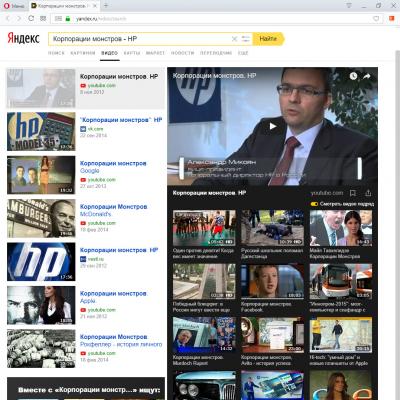Expand the Ещё services menu

coord(243,53)
